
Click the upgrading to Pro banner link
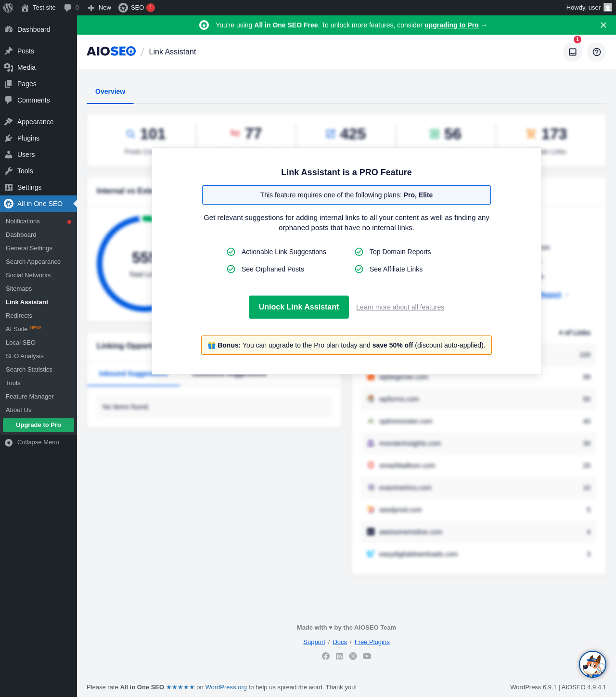pyautogui.click(x=451, y=25)
